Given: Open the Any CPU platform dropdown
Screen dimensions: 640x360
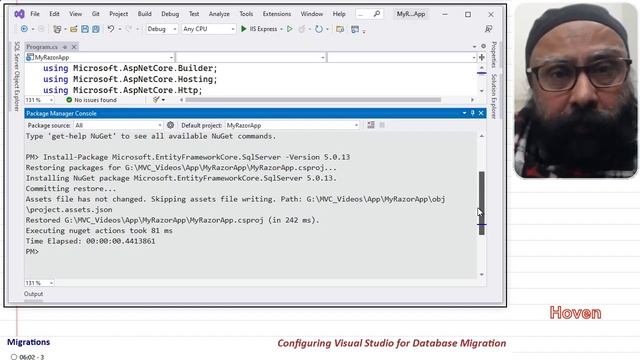Looking at the screenshot, I should pos(208,29).
